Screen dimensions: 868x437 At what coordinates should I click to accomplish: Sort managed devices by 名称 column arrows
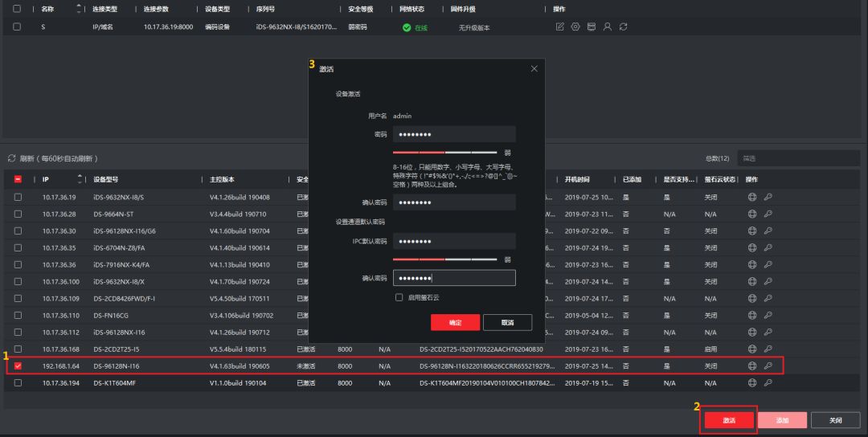point(79,8)
